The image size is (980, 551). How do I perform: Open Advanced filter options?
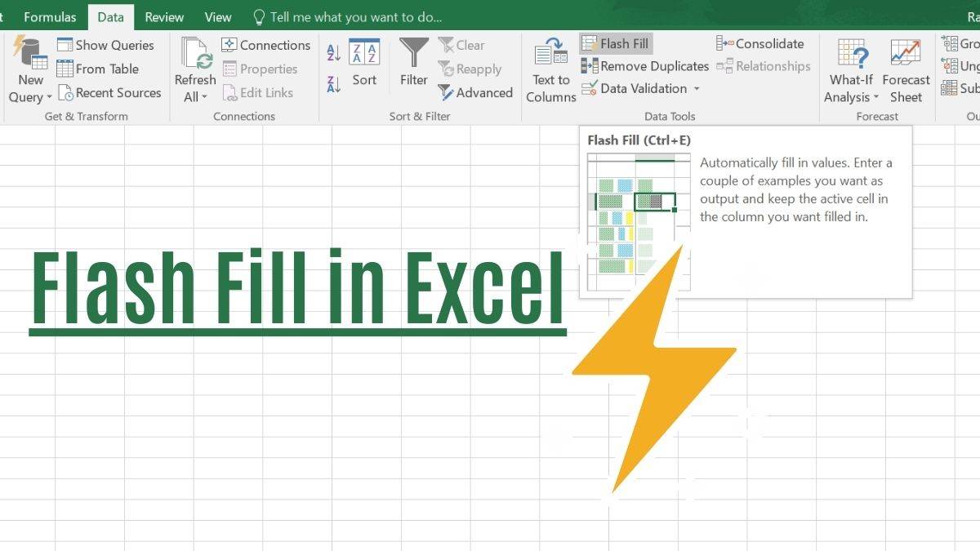(475, 92)
